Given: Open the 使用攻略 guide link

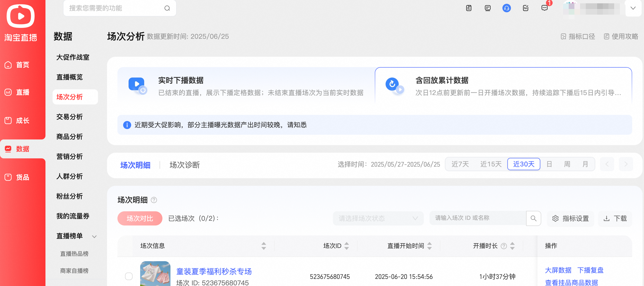Looking at the screenshot, I should click(x=621, y=36).
